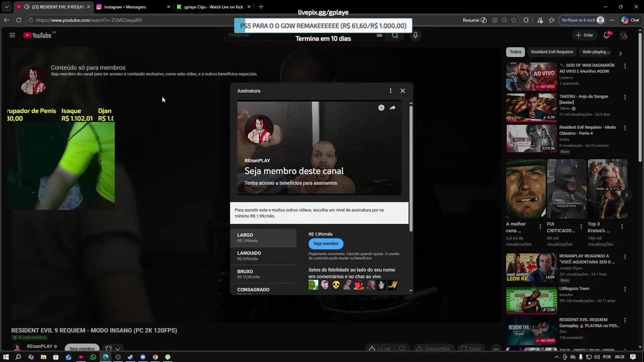Open Windows Start menu

pos(6,357)
